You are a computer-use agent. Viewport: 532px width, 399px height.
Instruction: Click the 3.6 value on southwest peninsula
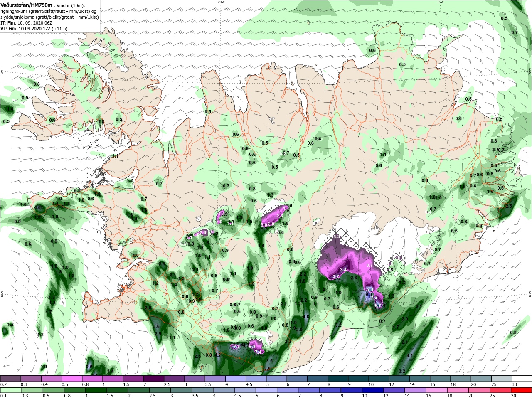tap(157, 327)
